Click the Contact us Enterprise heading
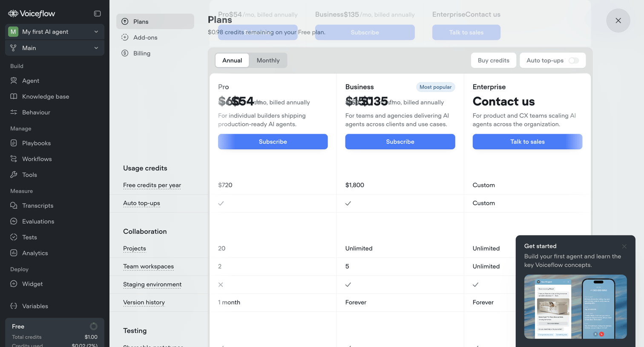Screen dimensions: 644x347 (503, 101)
